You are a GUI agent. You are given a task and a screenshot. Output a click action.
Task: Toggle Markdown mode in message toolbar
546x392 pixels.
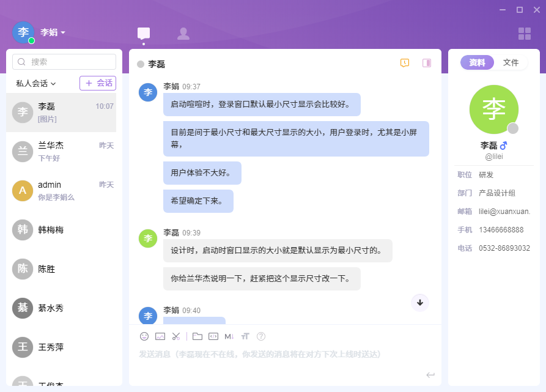[x=229, y=336]
